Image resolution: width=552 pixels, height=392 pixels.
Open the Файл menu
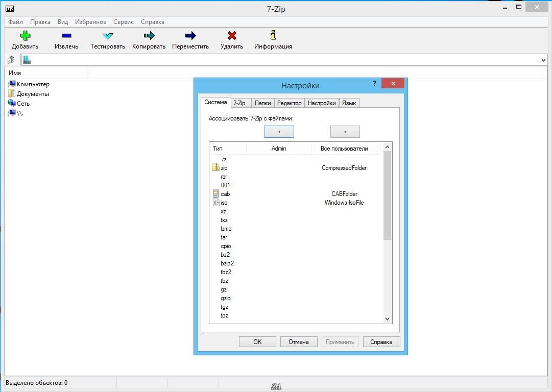[15, 22]
